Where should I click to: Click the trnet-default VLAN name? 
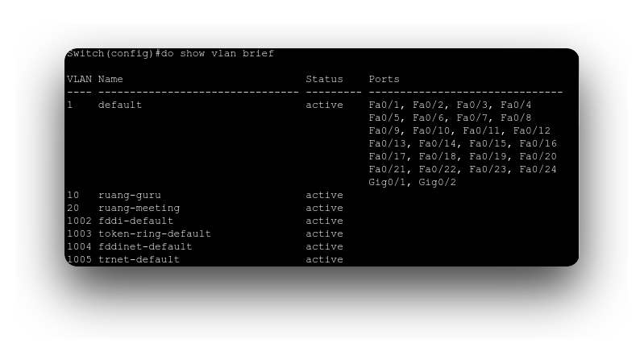point(139,260)
